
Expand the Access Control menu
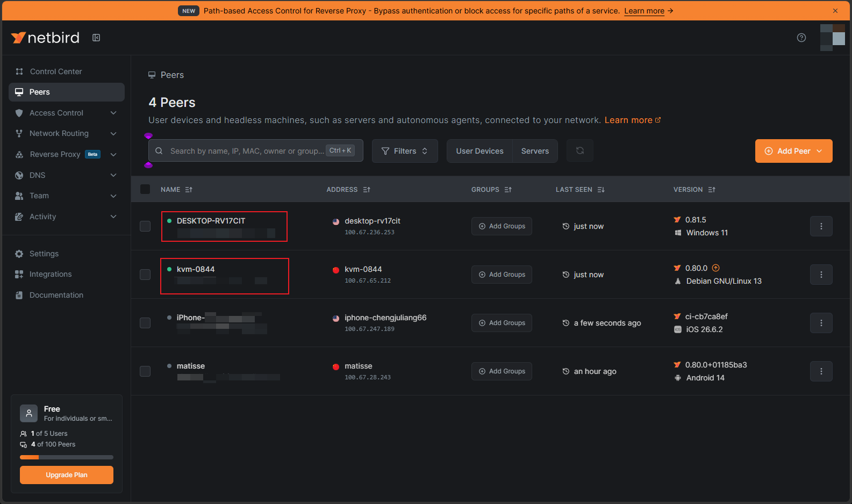point(67,113)
